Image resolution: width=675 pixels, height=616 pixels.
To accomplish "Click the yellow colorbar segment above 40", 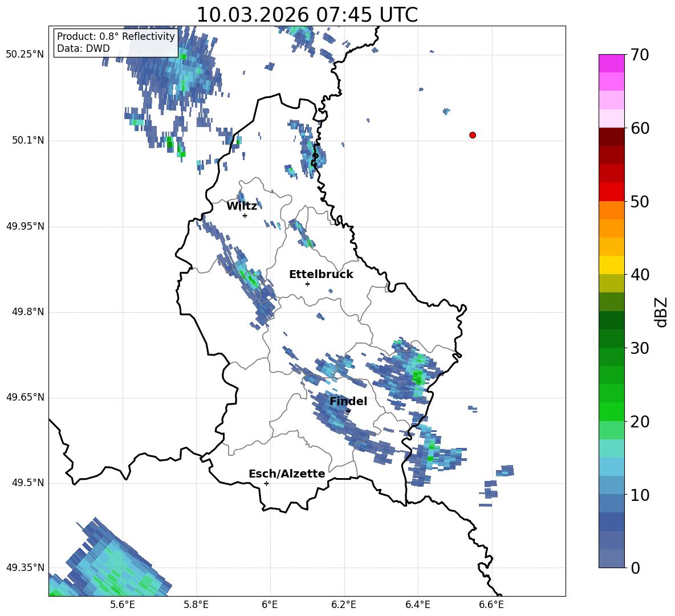I will click(611, 265).
